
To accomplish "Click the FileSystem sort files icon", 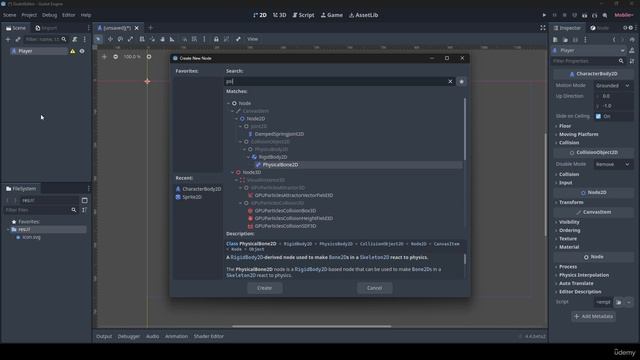I will point(84,210).
